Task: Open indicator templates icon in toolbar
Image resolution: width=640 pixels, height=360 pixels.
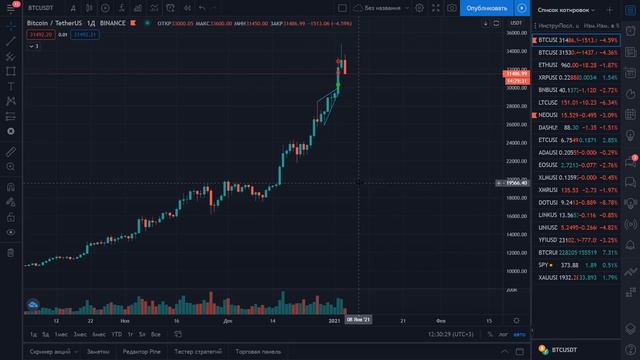Action: click(x=154, y=8)
